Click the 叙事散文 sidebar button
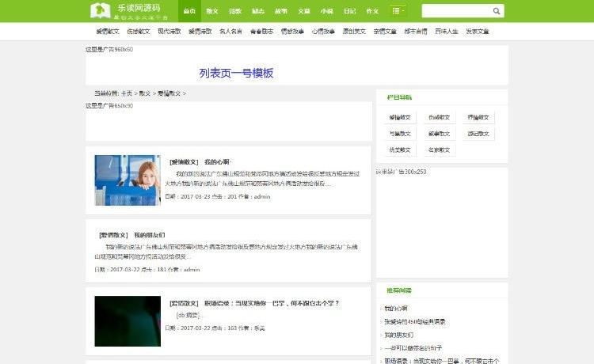This screenshot has height=364, width=594. point(439,134)
